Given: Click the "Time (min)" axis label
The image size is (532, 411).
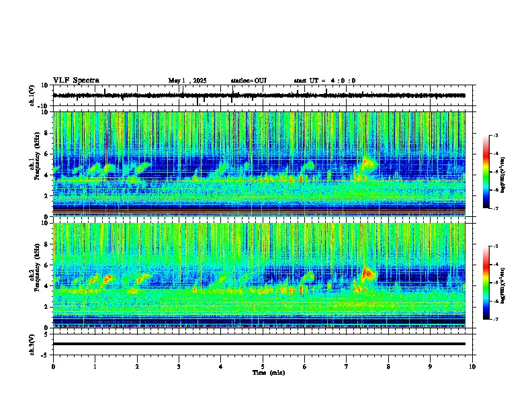Looking at the screenshot, I should tap(269, 373).
